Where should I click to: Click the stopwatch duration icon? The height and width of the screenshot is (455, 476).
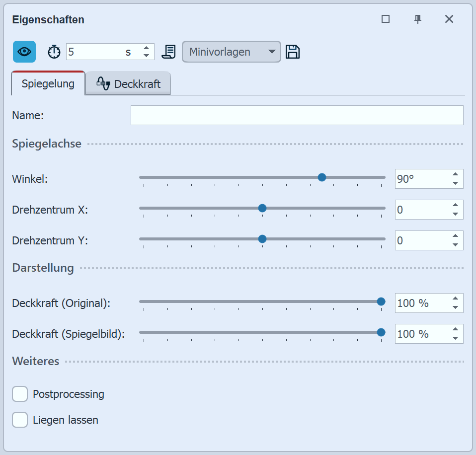[54, 52]
